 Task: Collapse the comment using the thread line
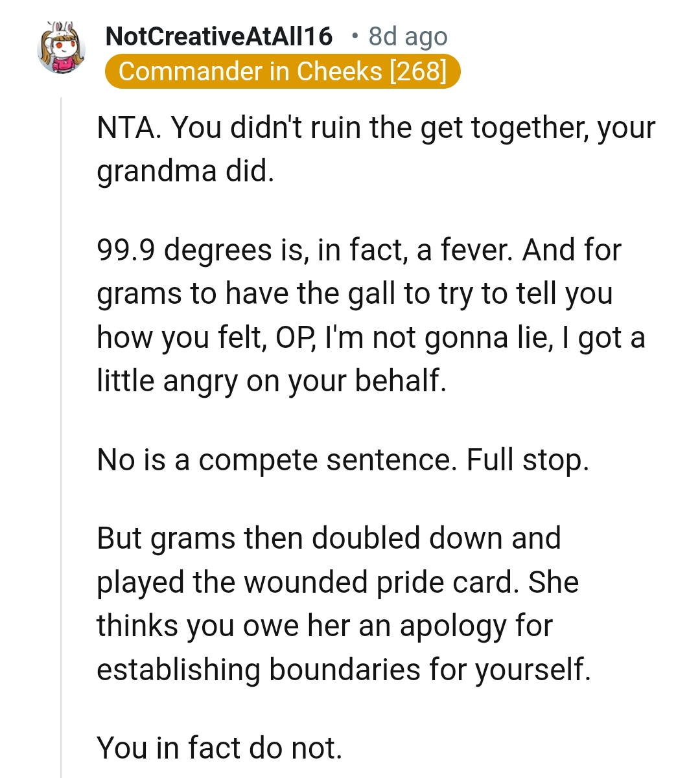pyautogui.click(x=60, y=389)
